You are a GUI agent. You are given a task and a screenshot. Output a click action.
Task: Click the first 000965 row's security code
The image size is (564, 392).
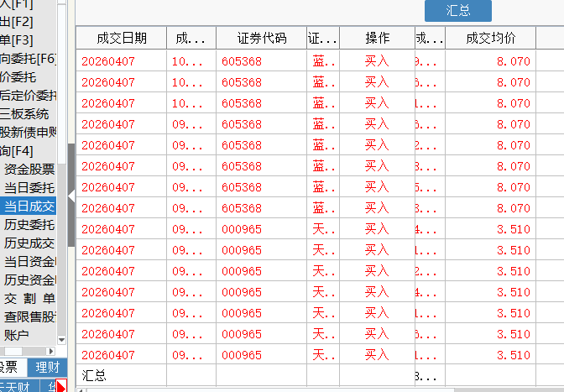[242, 229]
